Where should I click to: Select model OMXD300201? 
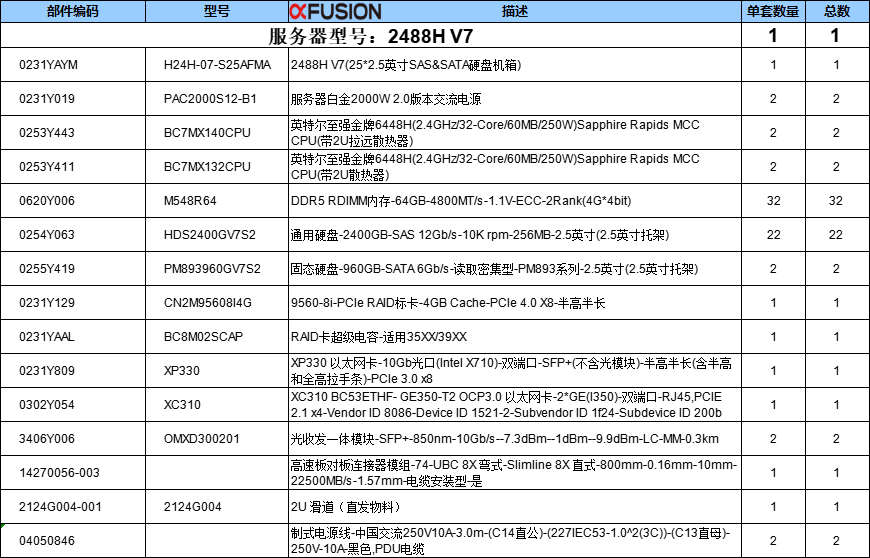(201, 438)
